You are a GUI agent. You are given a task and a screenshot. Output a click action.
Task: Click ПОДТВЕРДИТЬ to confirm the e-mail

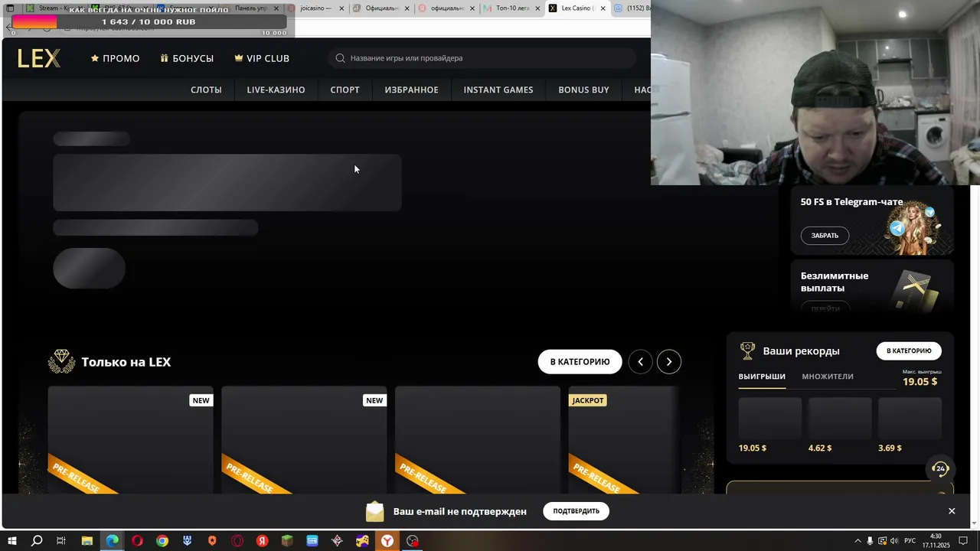(576, 511)
